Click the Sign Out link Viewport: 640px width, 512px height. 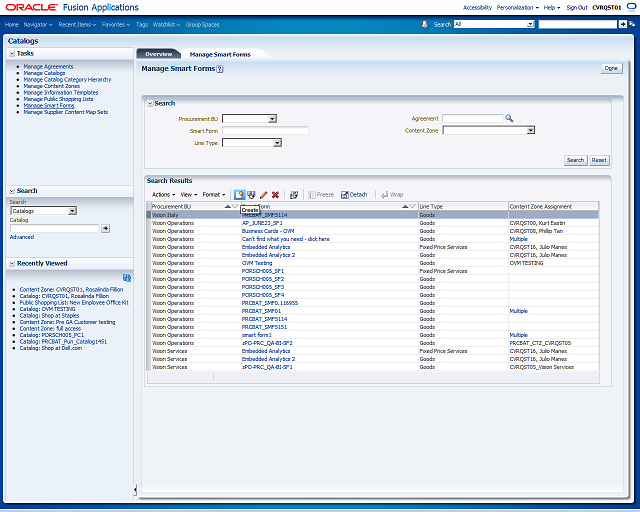pos(577,7)
